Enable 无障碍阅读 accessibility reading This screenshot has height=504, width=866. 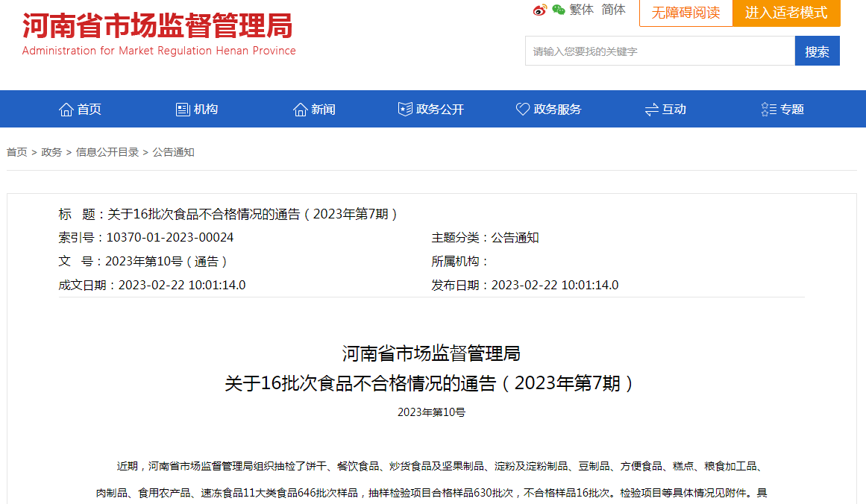[686, 13]
